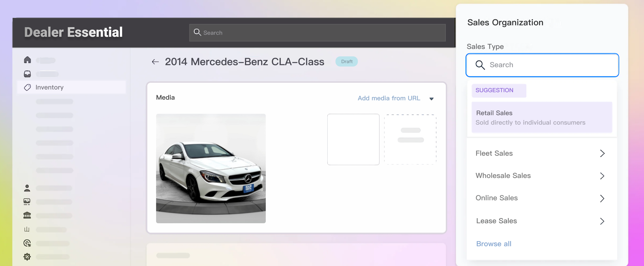Click the back arrow beside vehicle title
644x266 pixels.
coord(155,62)
